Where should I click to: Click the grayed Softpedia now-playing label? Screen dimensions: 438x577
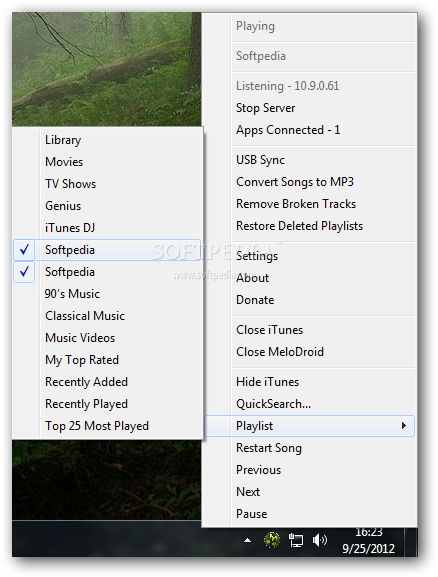[x=261, y=56]
